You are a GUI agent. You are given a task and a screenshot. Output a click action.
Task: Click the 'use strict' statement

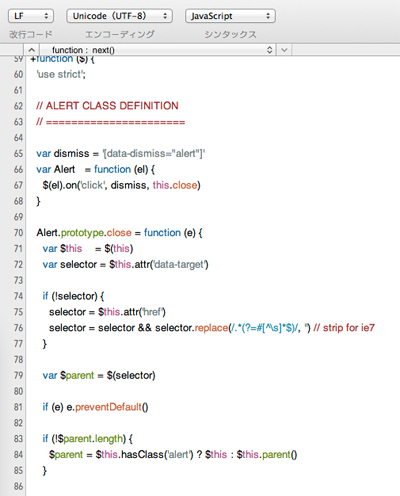pos(61,74)
